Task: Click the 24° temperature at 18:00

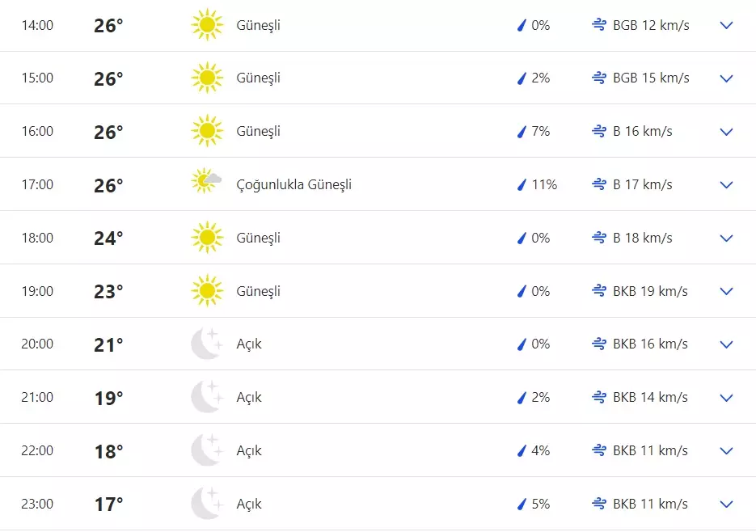Action: coord(108,238)
